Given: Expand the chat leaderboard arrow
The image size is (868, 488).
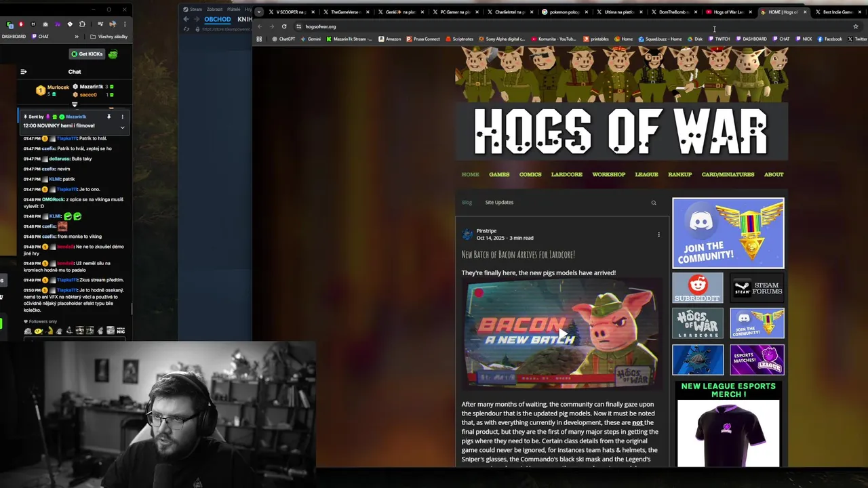Looking at the screenshot, I should tap(75, 104).
